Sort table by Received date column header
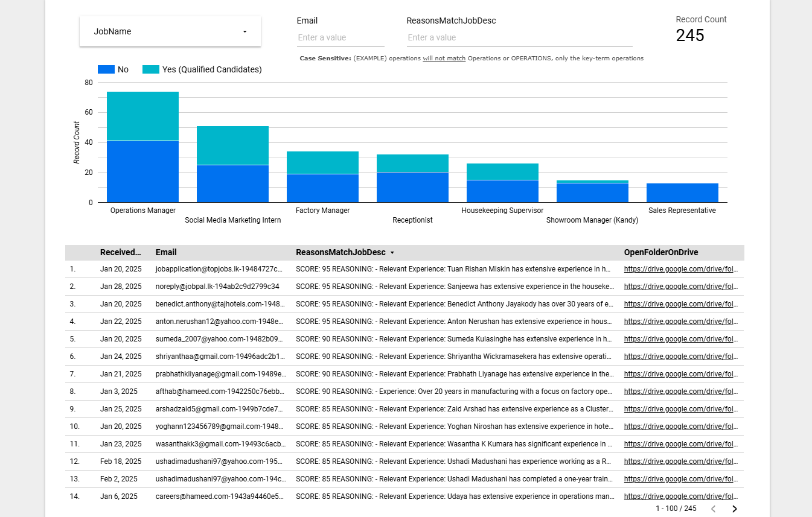The image size is (812, 517). (x=121, y=253)
